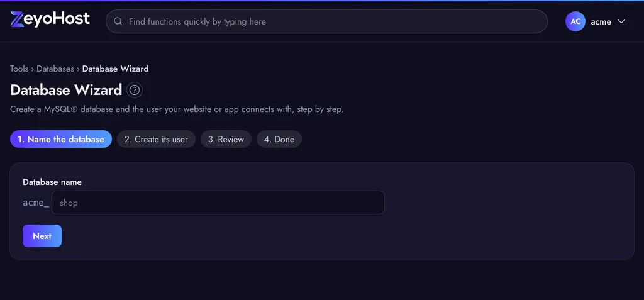Select step 1 Name the database

pos(61,140)
